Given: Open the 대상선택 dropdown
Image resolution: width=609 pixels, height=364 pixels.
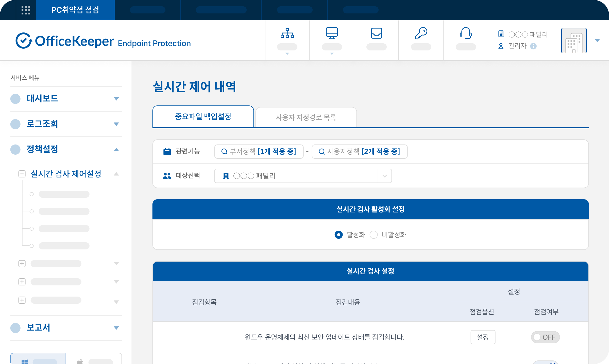Looking at the screenshot, I should point(385,176).
